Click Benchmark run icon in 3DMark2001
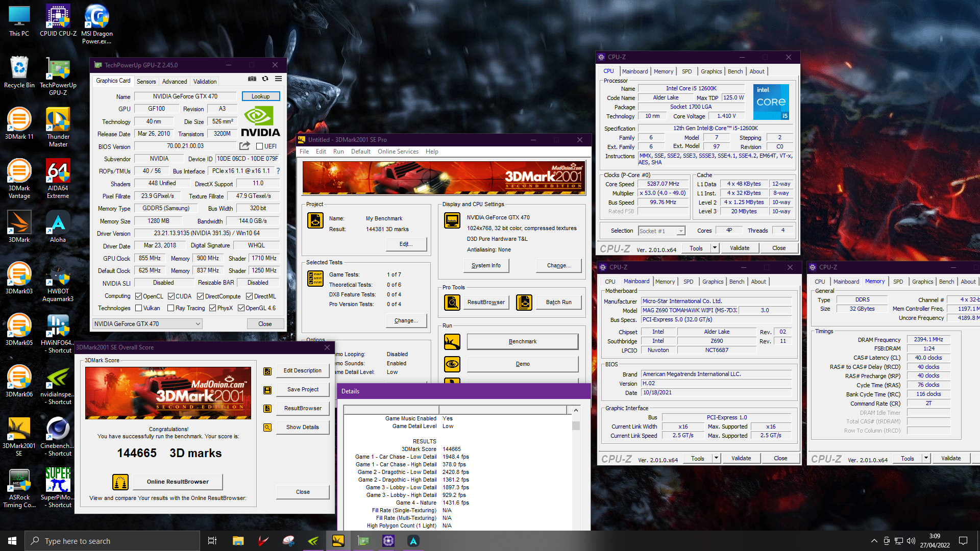 click(x=452, y=341)
